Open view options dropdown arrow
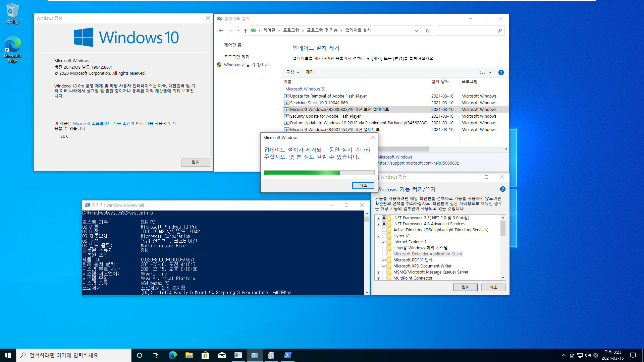Viewport: 644px width, 362px height. (490, 72)
